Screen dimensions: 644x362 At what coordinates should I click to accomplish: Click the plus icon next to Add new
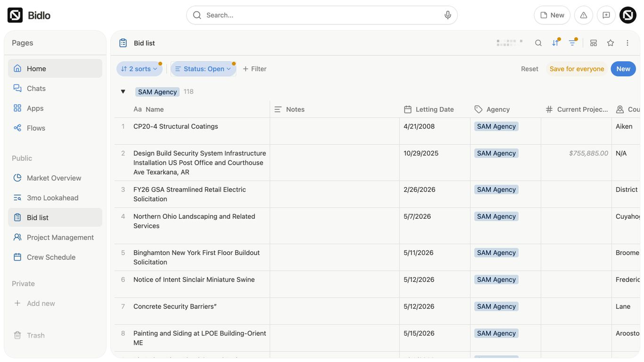click(x=17, y=303)
